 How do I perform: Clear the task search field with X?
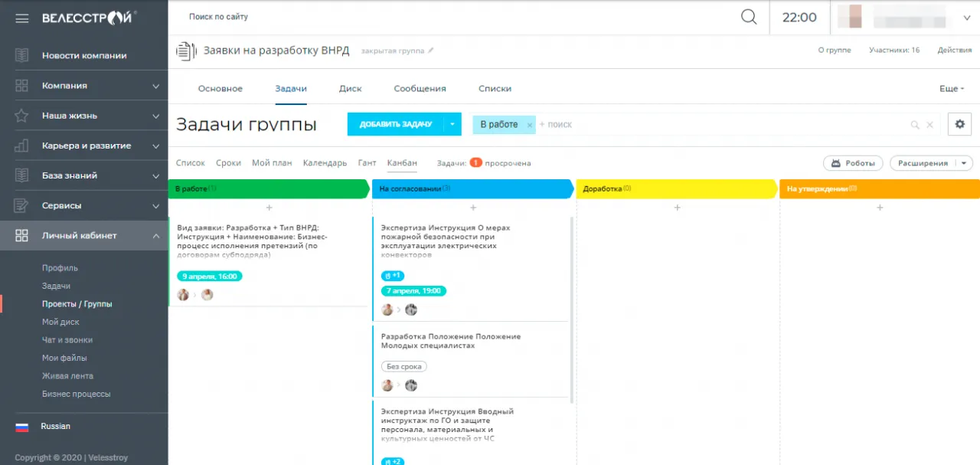[930, 125]
